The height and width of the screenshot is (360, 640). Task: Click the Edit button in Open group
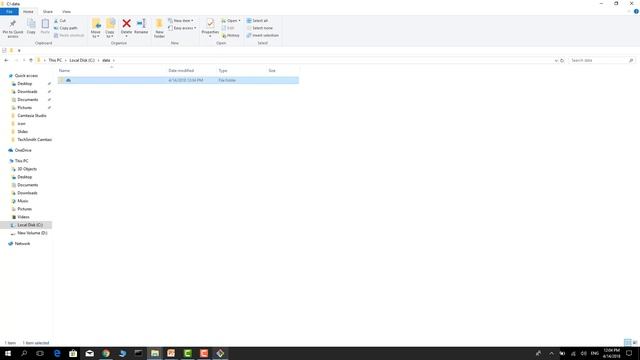pyautogui.click(x=228, y=28)
